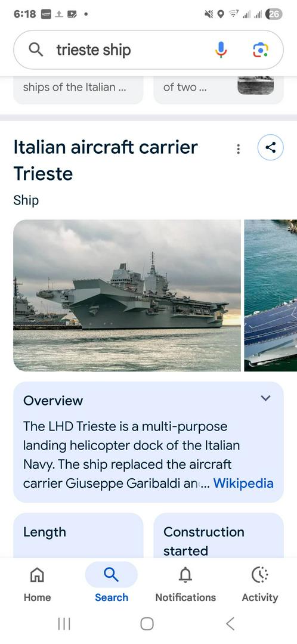
Task: Open the Notifications tab
Action: pyautogui.click(x=185, y=584)
